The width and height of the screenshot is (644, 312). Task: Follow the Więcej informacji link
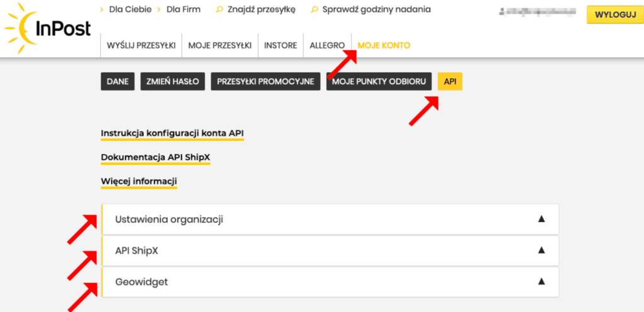coord(138,181)
